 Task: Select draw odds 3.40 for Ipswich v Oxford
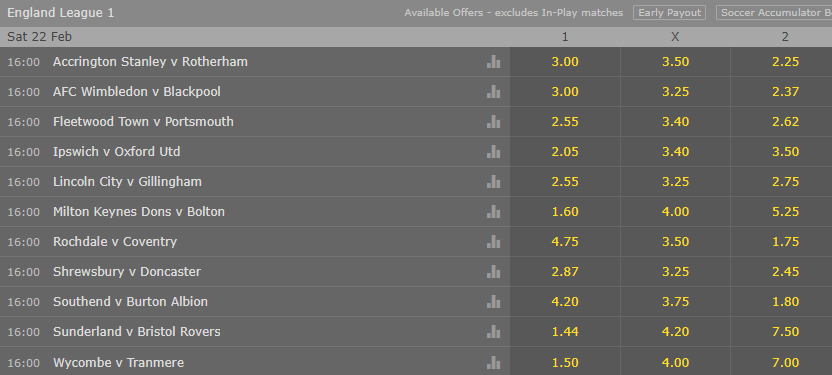675,152
